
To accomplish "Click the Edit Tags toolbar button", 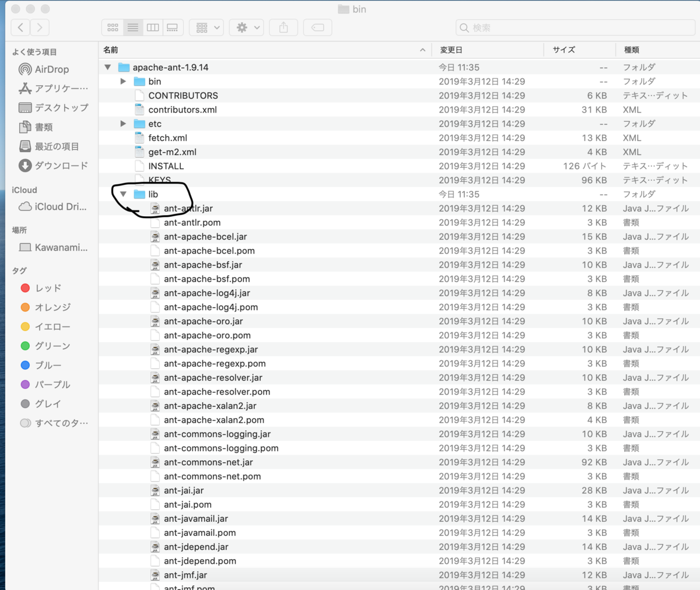I will click(317, 27).
